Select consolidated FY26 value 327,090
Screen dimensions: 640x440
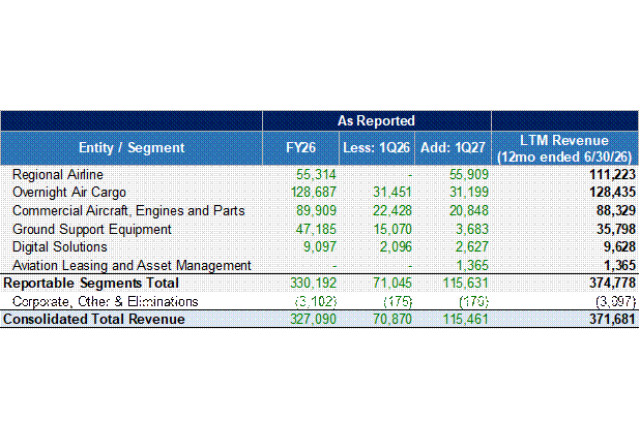click(x=313, y=319)
